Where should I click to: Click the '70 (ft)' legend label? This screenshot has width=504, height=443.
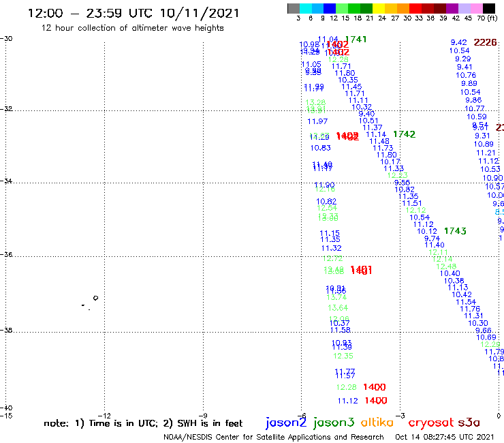[x=487, y=18]
